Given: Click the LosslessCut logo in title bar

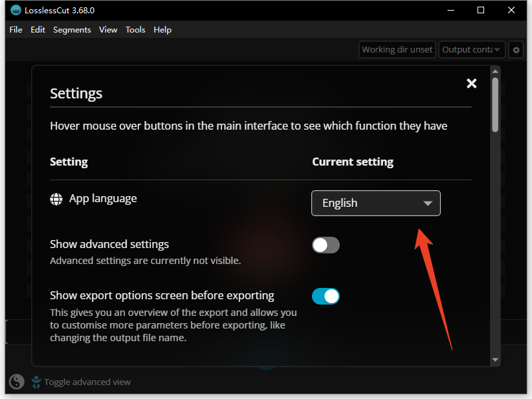Looking at the screenshot, I should (16, 10).
